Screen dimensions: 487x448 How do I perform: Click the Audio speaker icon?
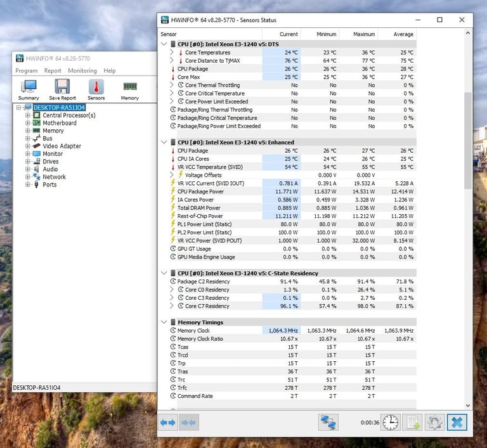[37, 169]
